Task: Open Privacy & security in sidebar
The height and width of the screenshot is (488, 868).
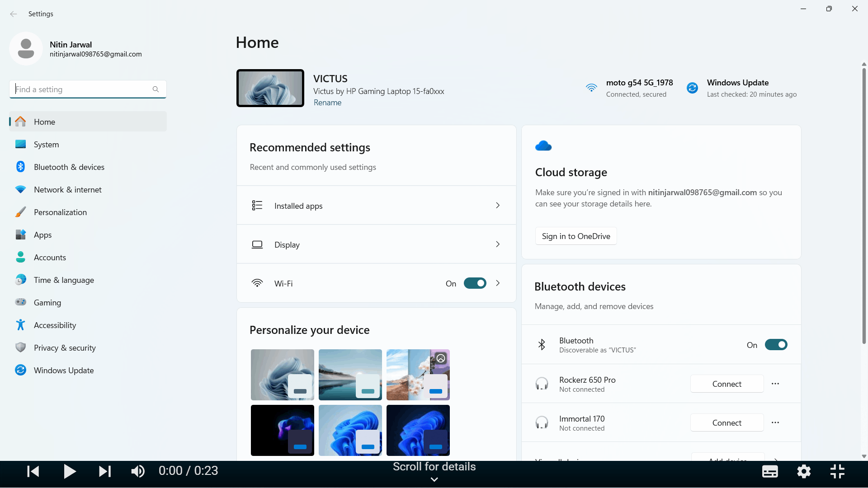Action: [88, 348]
